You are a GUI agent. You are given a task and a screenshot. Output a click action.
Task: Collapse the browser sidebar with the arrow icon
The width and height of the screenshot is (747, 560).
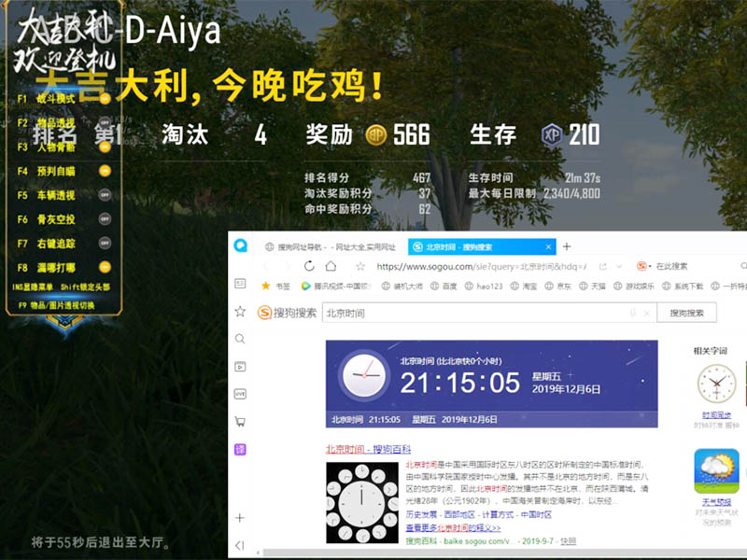(x=240, y=545)
